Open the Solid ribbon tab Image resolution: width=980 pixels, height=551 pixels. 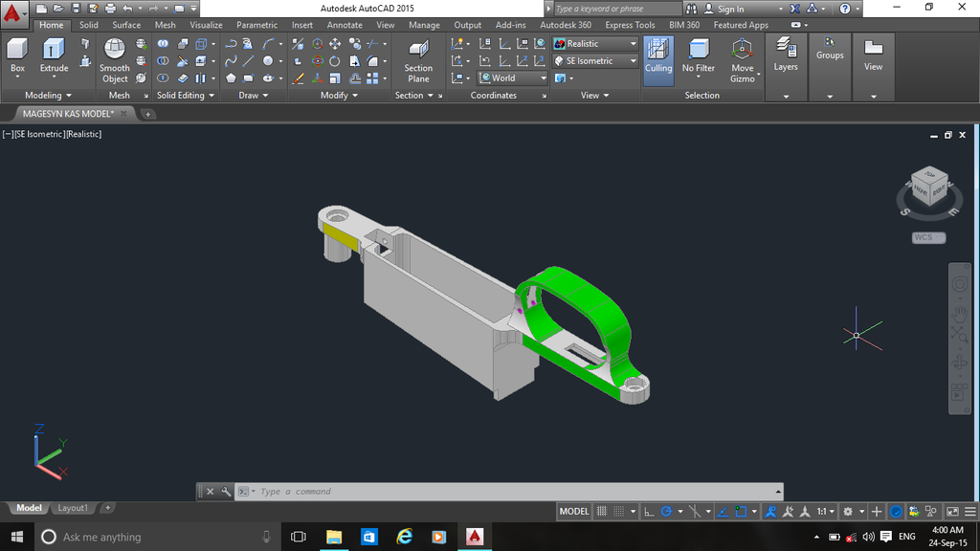click(x=89, y=25)
